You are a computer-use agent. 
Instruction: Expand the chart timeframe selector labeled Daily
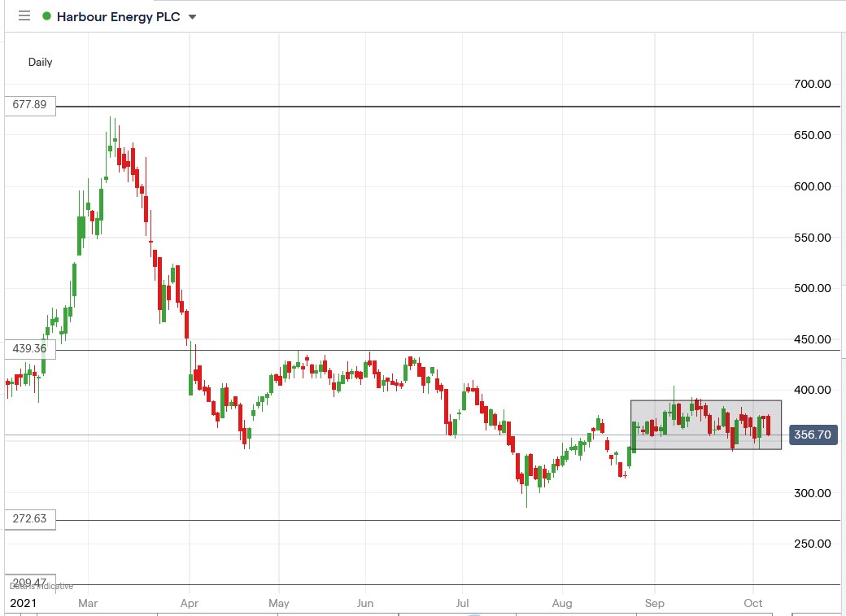click(x=40, y=61)
